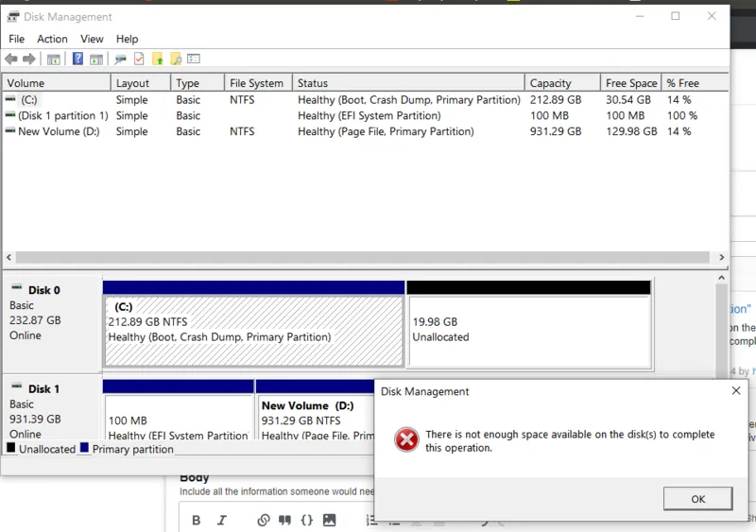Click the Back arrow in Disk Management toolbar
Viewport: 756px width, 532px height.
point(11,60)
